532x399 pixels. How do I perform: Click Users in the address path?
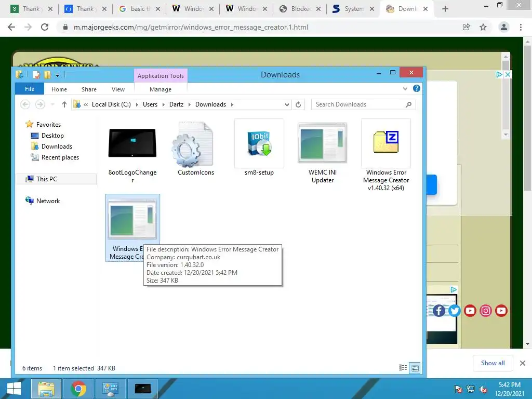pyautogui.click(x=150, y=104)
